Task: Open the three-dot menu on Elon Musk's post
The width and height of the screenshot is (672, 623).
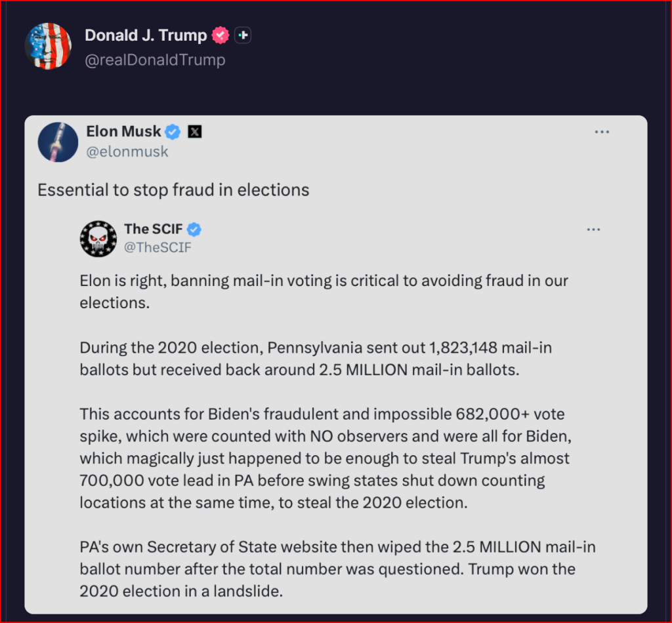Action: (x=602, y=132)
